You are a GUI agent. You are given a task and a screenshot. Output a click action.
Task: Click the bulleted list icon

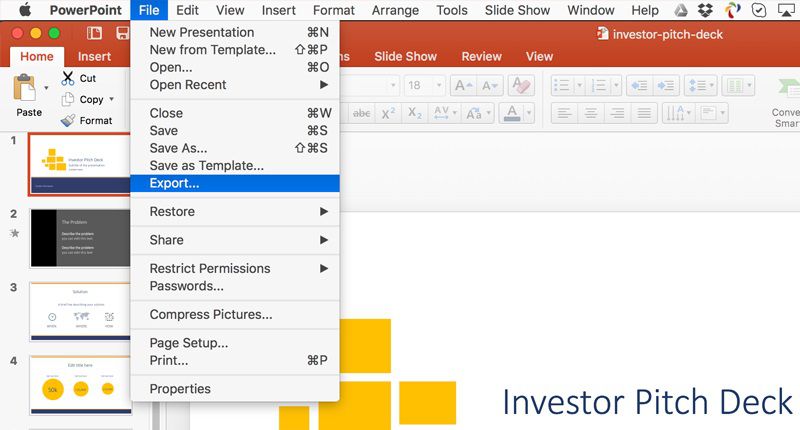click(562, 85)
